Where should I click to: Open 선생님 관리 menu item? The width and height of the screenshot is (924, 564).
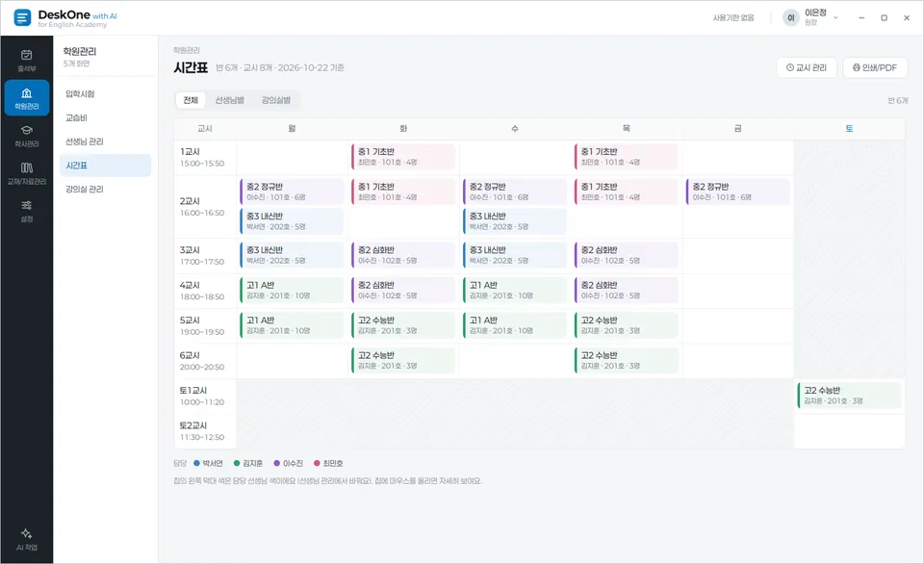coord(105,141)
